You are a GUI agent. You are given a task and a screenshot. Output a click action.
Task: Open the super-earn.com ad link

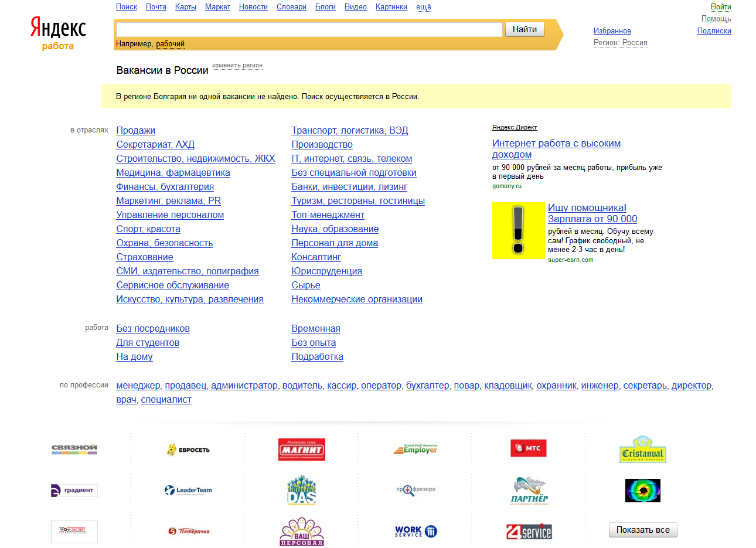coord(571,260)
